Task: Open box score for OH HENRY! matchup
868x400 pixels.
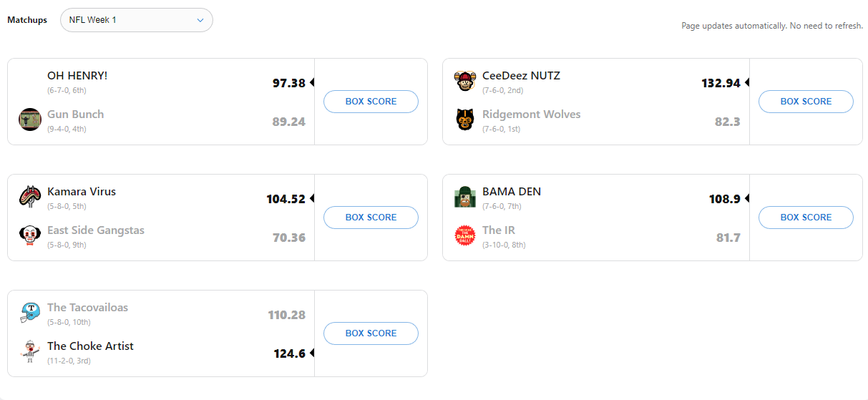Action: click(x=371, y=102)
